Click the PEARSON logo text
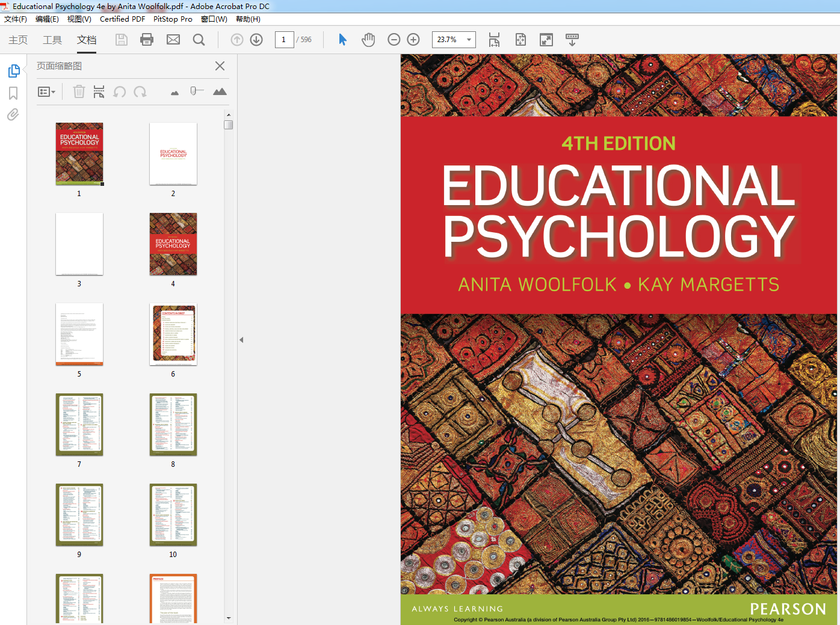 click(x=788, y=609)
